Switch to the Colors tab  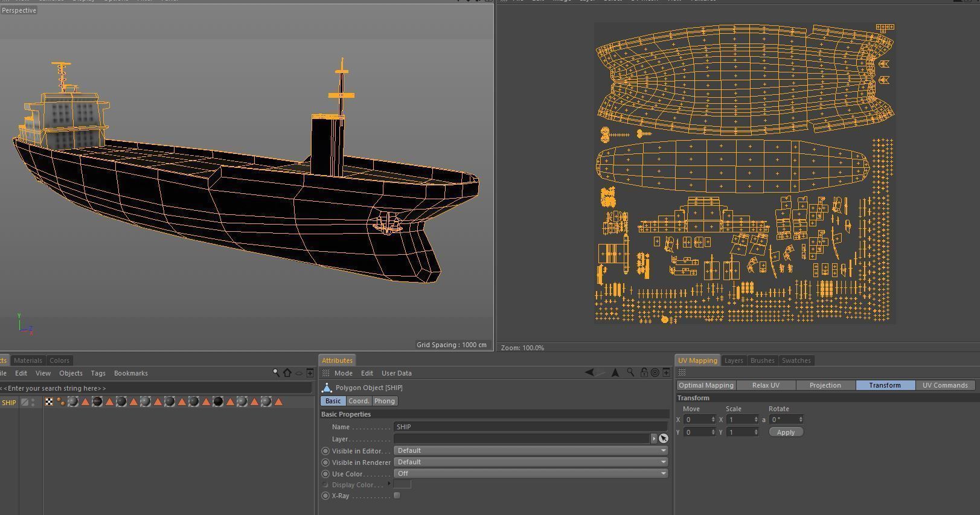(x=59, y=360)
